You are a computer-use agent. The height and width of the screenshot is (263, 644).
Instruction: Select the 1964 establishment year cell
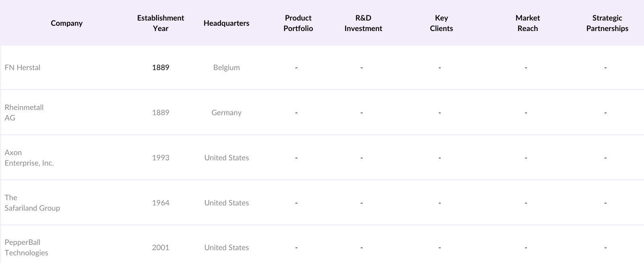pyautogui.click(x=161, y=203)
